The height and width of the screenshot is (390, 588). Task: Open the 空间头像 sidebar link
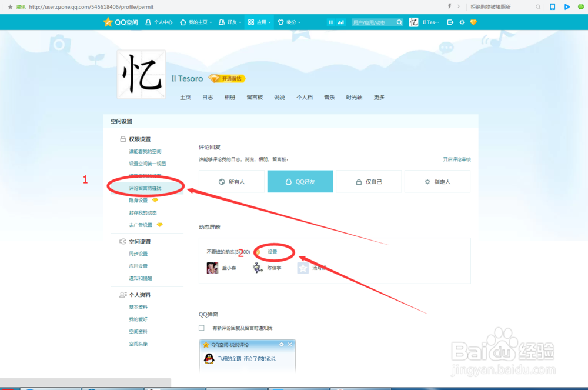pyautogui.click(x=138, y=344)
